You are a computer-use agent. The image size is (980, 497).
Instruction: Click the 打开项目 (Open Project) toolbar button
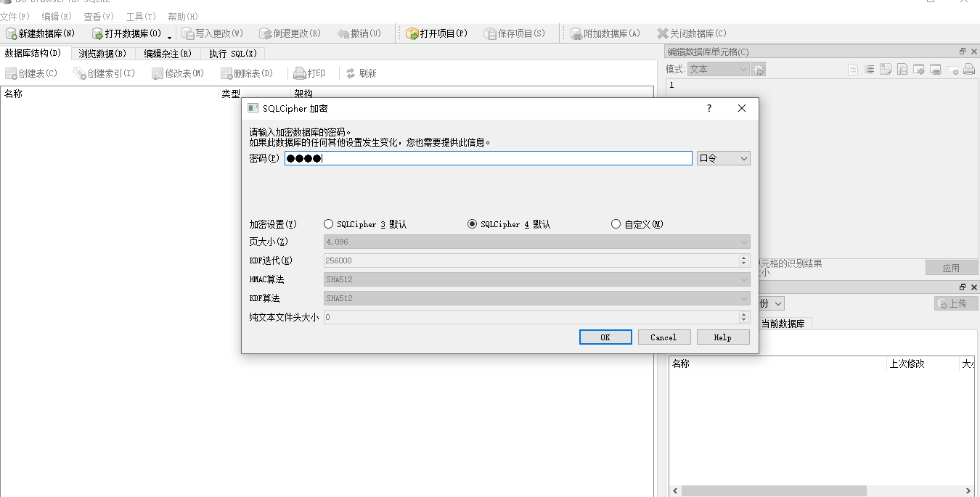(x=437, y=33)
